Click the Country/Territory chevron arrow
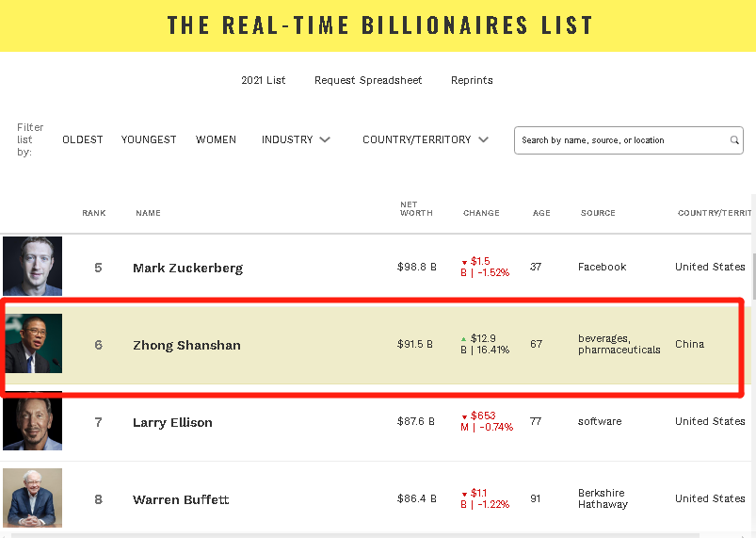Viewport: 756px width, 538px height. point(484,139)
